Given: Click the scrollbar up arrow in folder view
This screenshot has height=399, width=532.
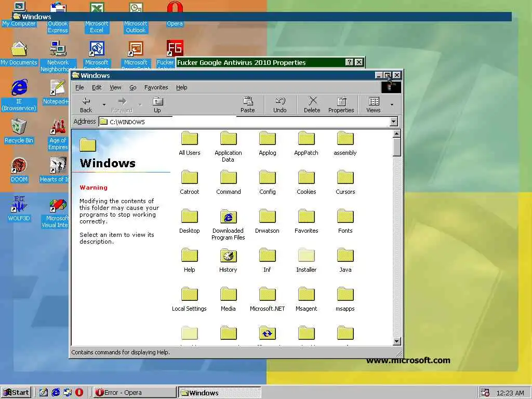Looking at the screenshot, I should tap(396, 134).
